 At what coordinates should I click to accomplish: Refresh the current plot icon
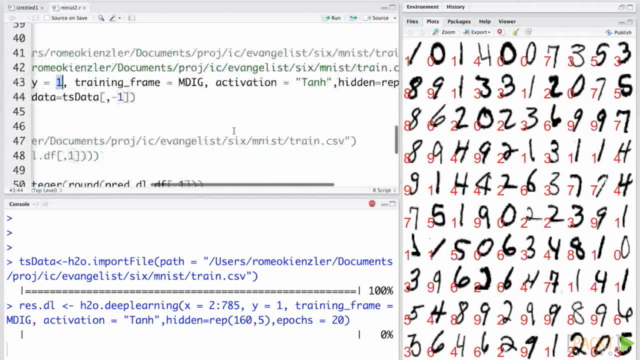click(528, 32)
